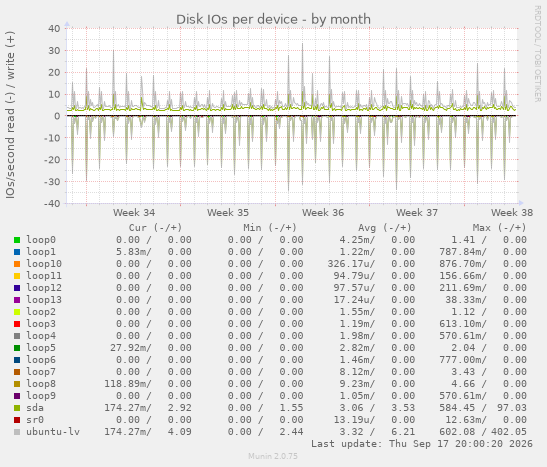This screenshot has width=547, height=467.
Task: Select the loop12 legend label
Action: [x=44, y=288]
